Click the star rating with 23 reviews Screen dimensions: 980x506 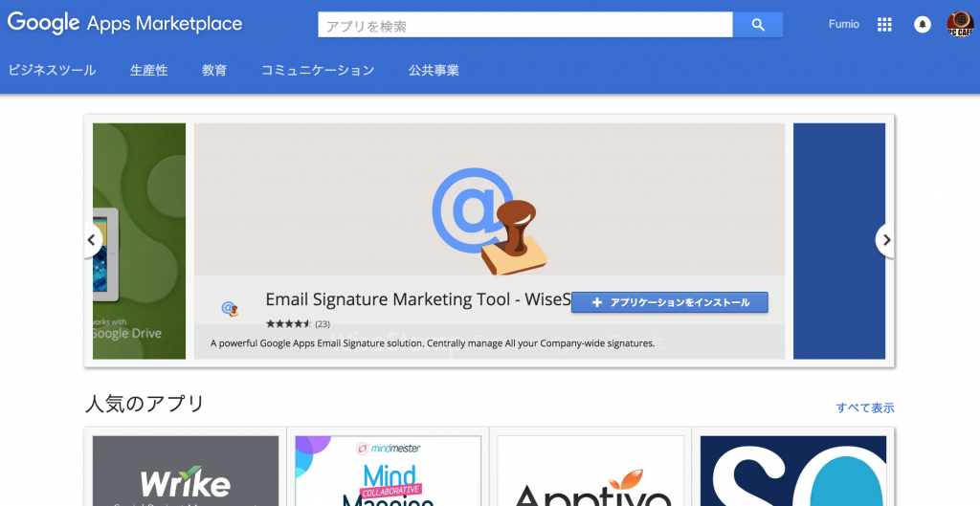(x=298, y=323)
